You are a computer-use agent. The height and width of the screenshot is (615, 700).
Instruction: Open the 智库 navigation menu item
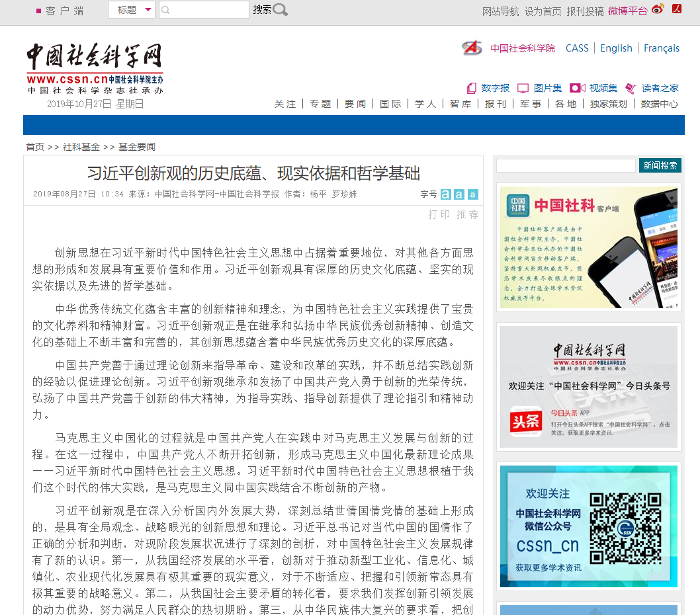pos(460,104)
